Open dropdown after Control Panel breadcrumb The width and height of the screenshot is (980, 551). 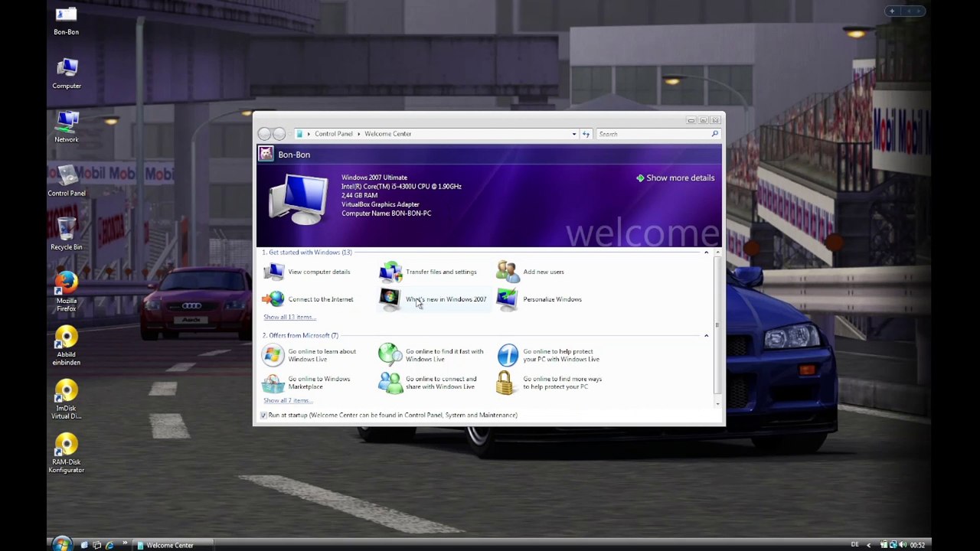pyautogui.click(x=358, y=134)
